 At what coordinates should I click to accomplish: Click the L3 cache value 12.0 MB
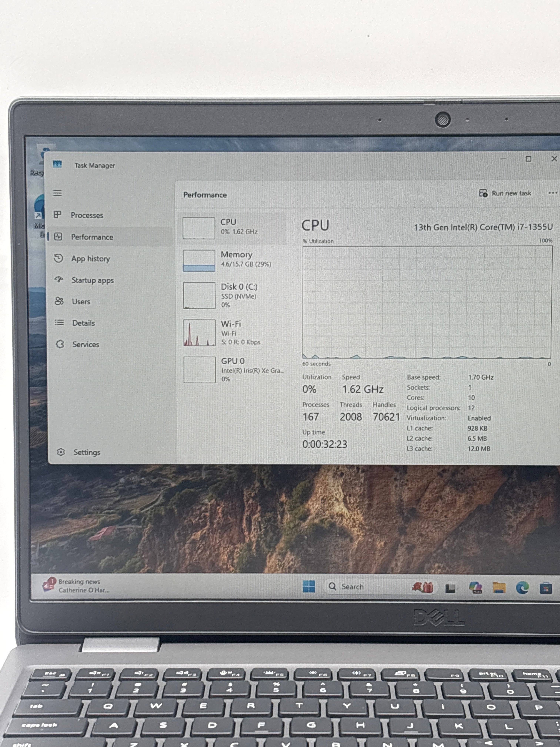coord(479,449)
